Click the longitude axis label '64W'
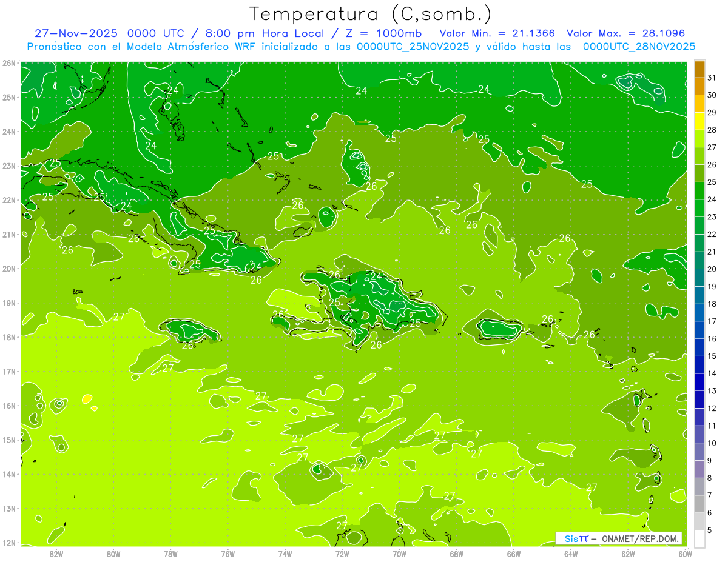Screen dimensions: 728x562 tap(571, 554)
